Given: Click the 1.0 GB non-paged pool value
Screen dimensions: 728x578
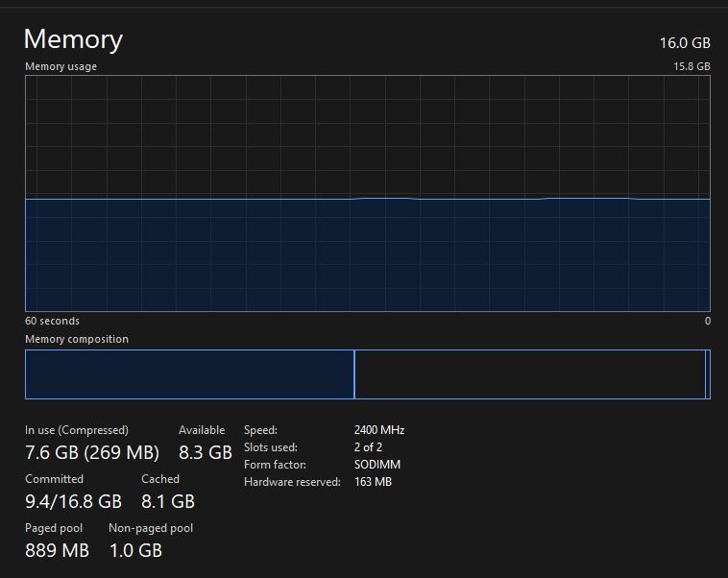Looking at the screenshot, I should [135, 550].
